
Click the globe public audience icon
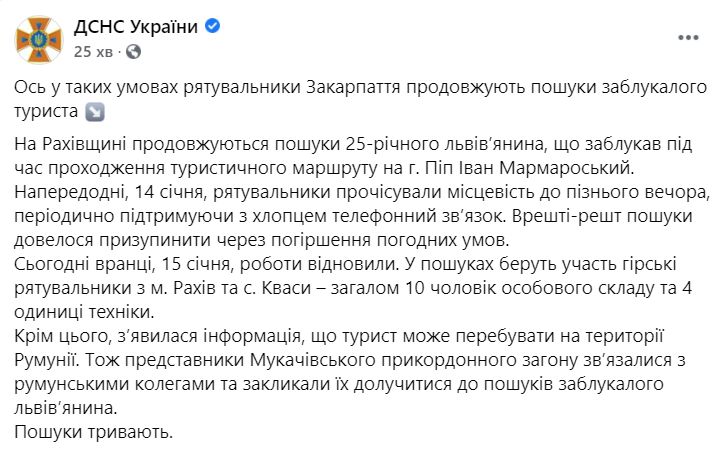[x=134, y=50]
